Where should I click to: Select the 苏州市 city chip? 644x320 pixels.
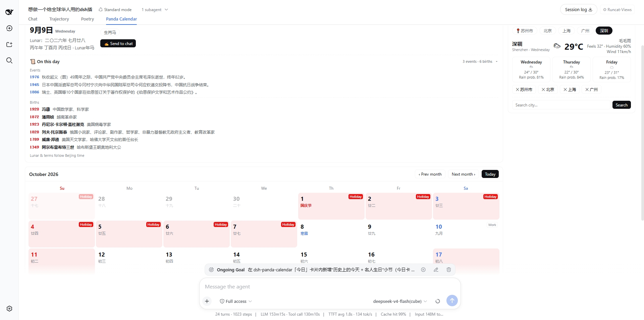coord(525,31)
